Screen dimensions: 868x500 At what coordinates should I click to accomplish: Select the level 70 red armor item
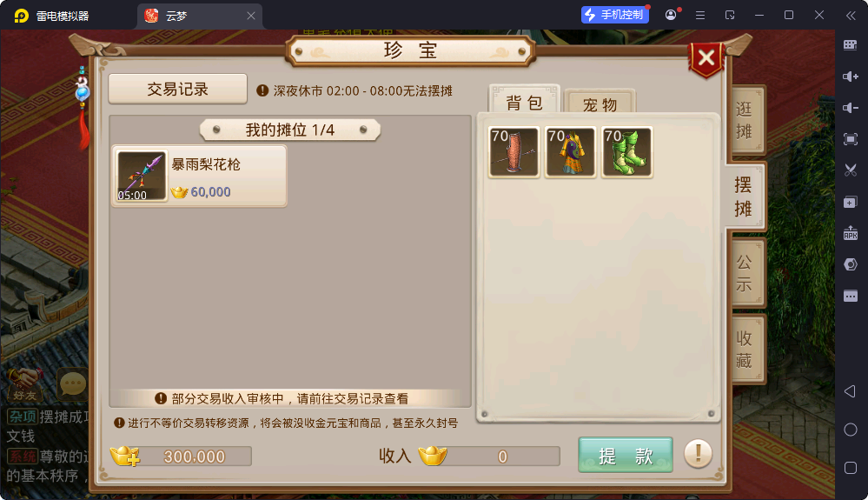514,152
